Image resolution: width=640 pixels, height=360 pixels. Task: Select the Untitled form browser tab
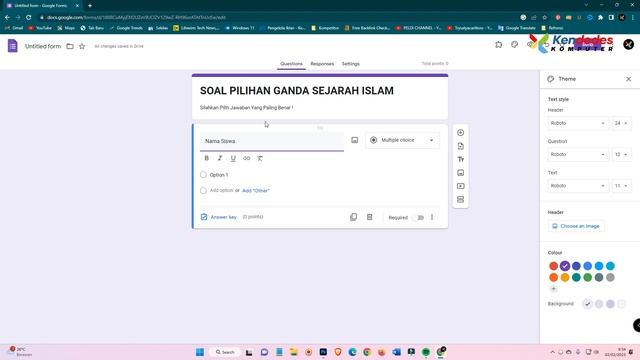point(41,6)
